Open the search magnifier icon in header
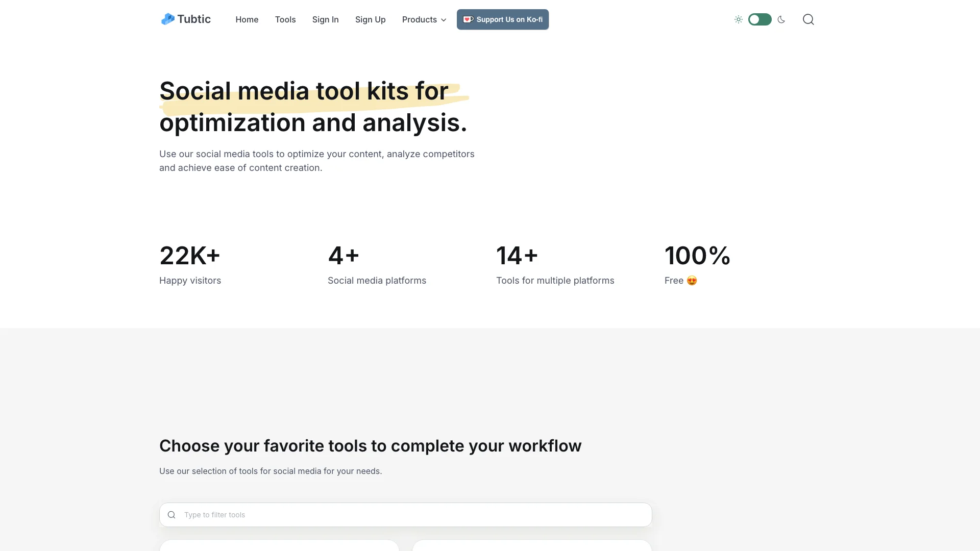The width and height of the screenshot is (980, 551). [x=808, y=19]
